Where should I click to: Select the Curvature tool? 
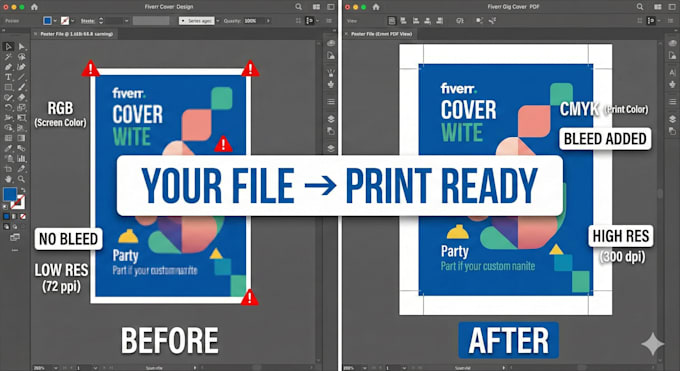pos(21,67)
